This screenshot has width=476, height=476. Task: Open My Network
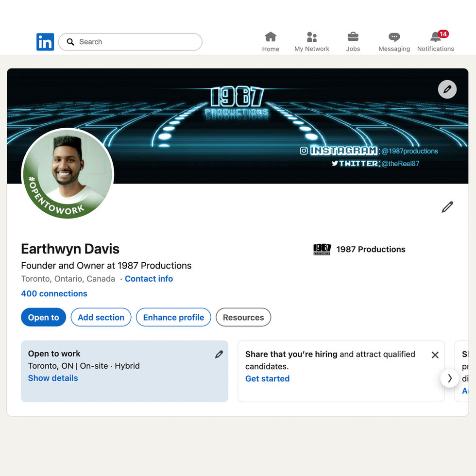click(312, 42)
